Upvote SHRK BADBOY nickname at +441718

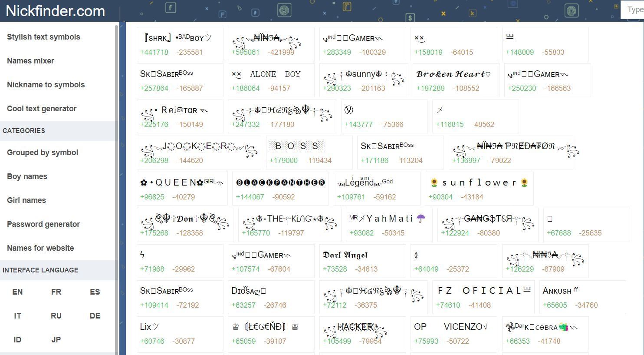pyautogui.click(x=154, y=52)
